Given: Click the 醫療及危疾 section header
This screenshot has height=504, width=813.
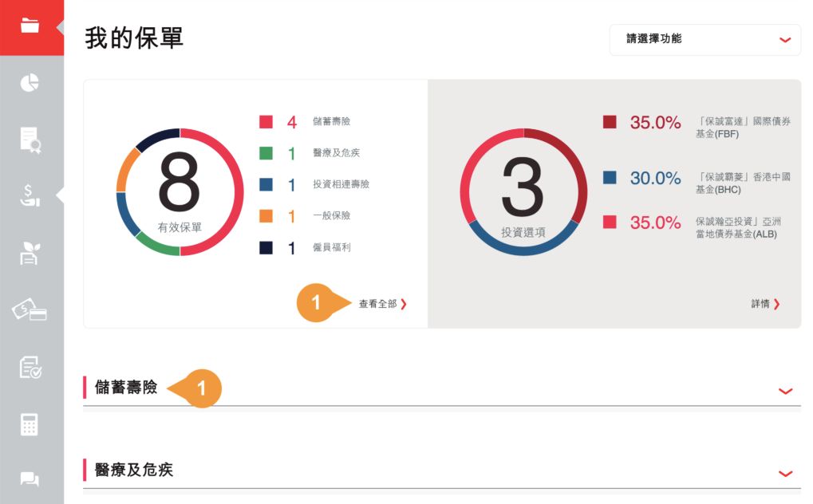Looking at the screenshot, I should (x=134, y=471).
